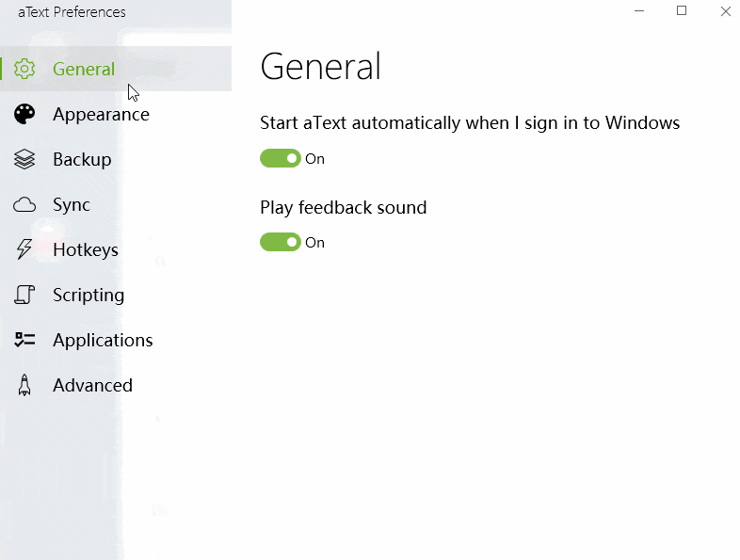Click the Applications checklist icon
The image size is (740, 560).
pos(24,340)
